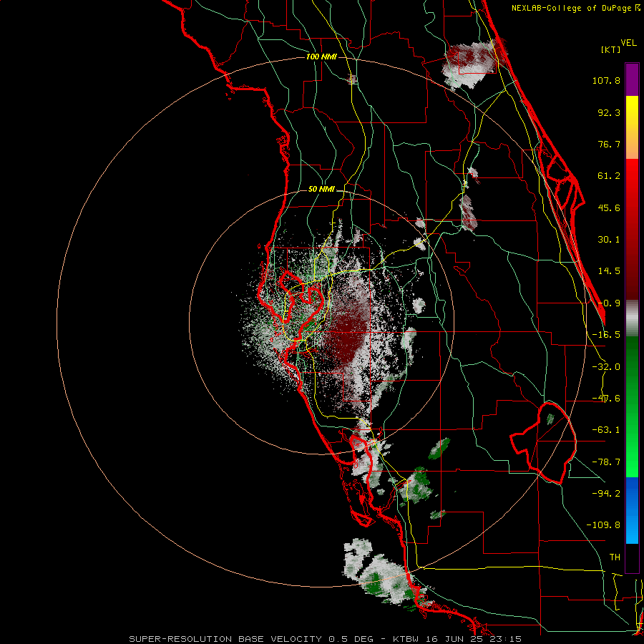Click the red segment of the velocity color bar
This screenshot has height=644, width=644.
632,229
